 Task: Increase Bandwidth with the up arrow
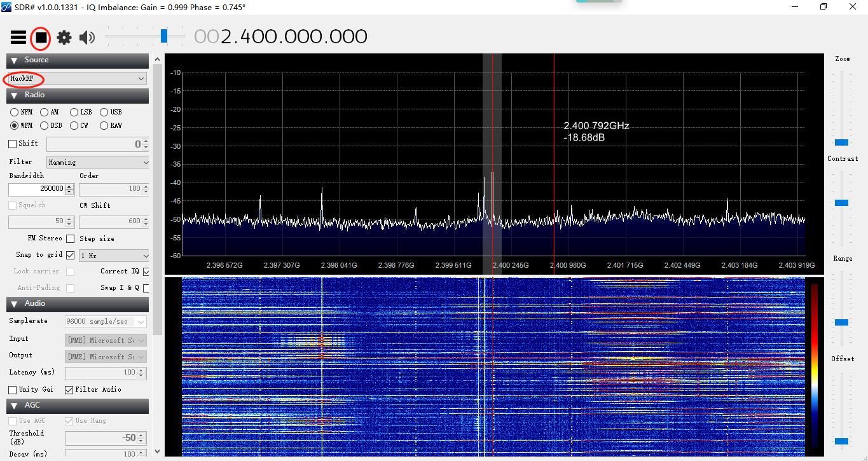tap(70, 186)
